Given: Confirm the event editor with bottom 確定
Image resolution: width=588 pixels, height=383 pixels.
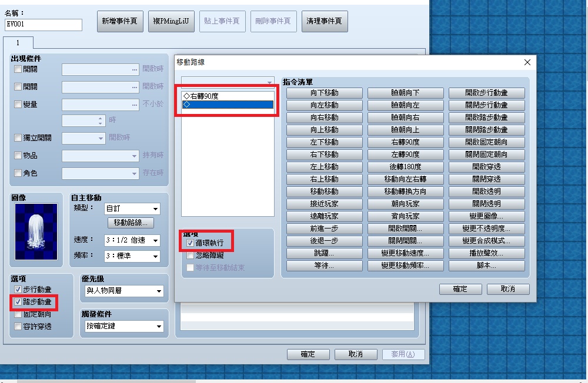Looking at the screenshot, I should coord(308,354).
